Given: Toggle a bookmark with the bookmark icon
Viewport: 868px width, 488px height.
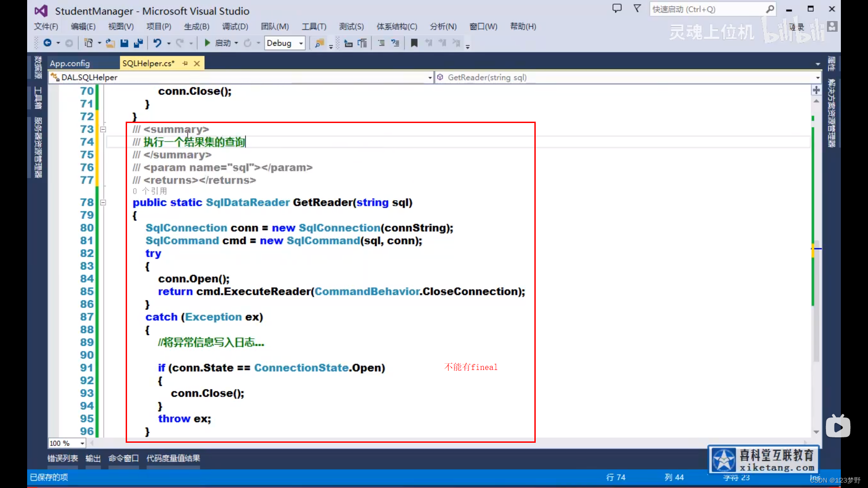Looking at the screenshot, I should 414,43.
